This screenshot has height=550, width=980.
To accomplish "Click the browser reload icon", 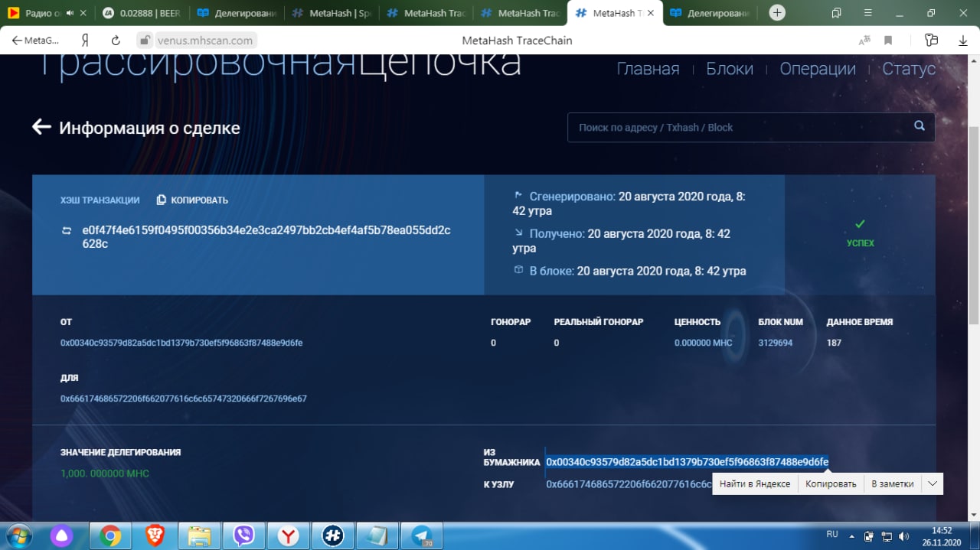I will 116,41.
